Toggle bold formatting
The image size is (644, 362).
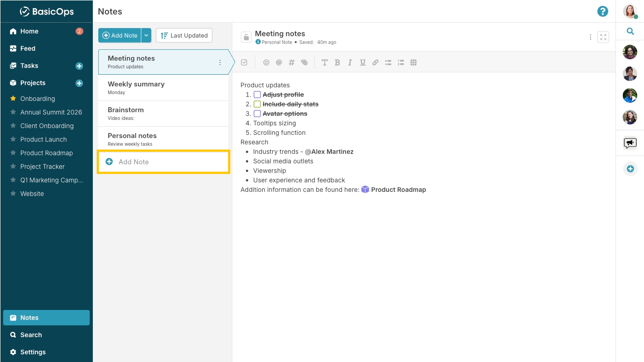tap(337, 63)
